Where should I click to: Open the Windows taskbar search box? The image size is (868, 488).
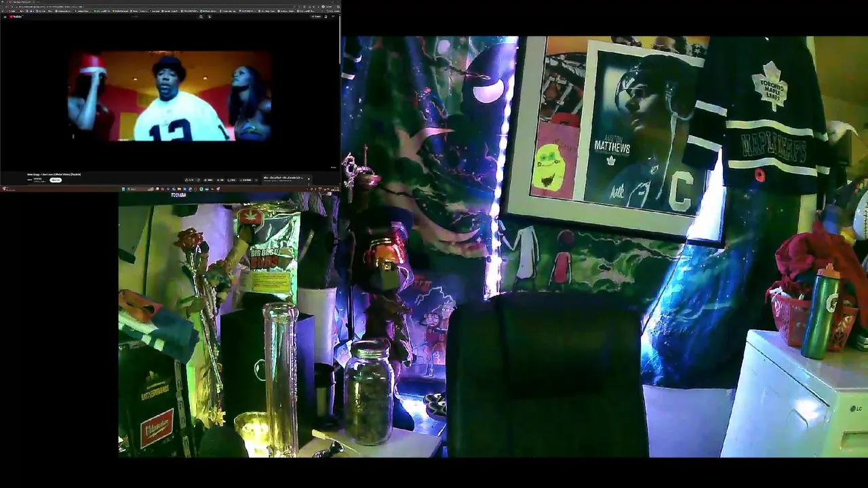click(140, 189)
